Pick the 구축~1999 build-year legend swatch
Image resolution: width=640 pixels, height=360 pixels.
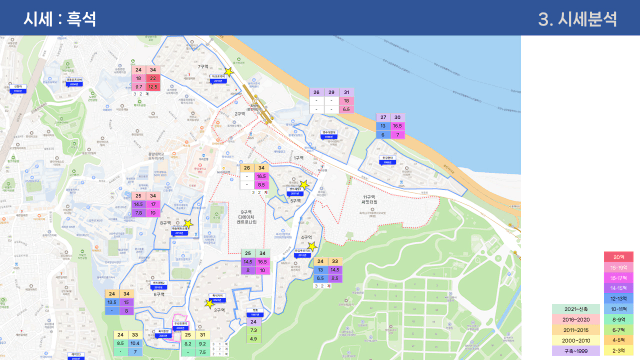click(x=576, y=351)
